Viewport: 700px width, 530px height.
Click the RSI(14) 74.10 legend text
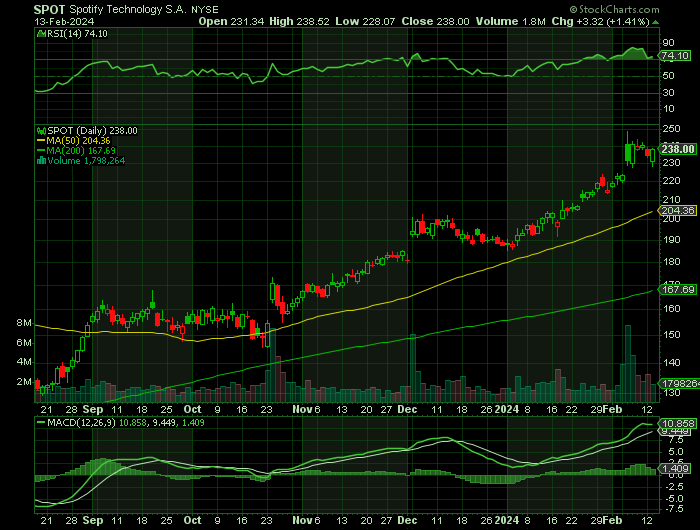point(77,33)
